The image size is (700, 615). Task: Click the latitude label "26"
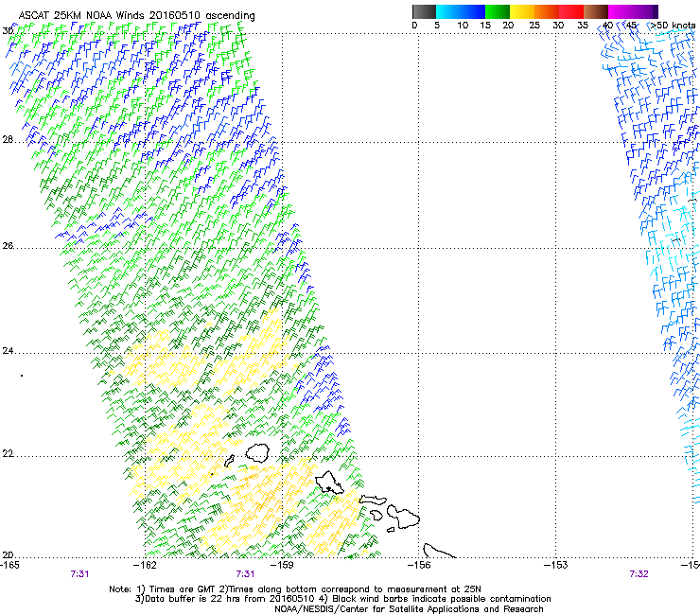[x=8, y=246]
